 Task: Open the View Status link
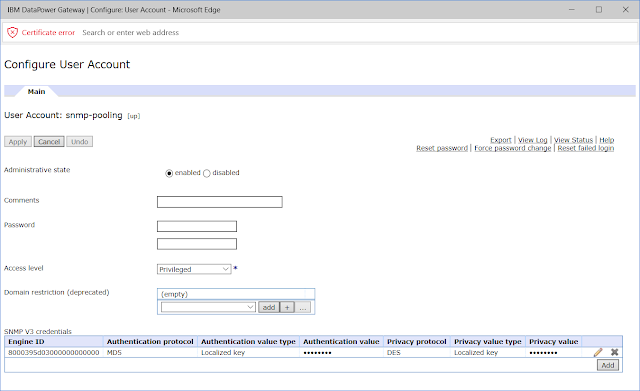(573, 140)
